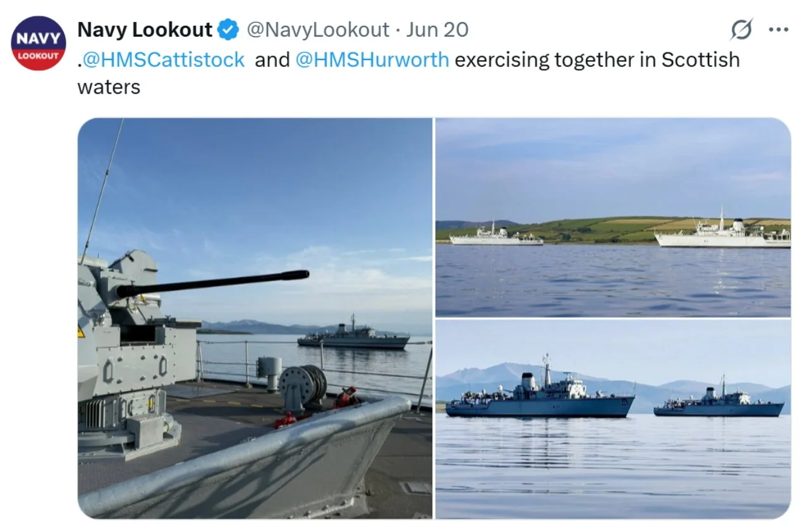The width and height of the screenshot is (809, 532).
Task: Click the smaller trailing ship near the mountains
Action: coord(719,399)
